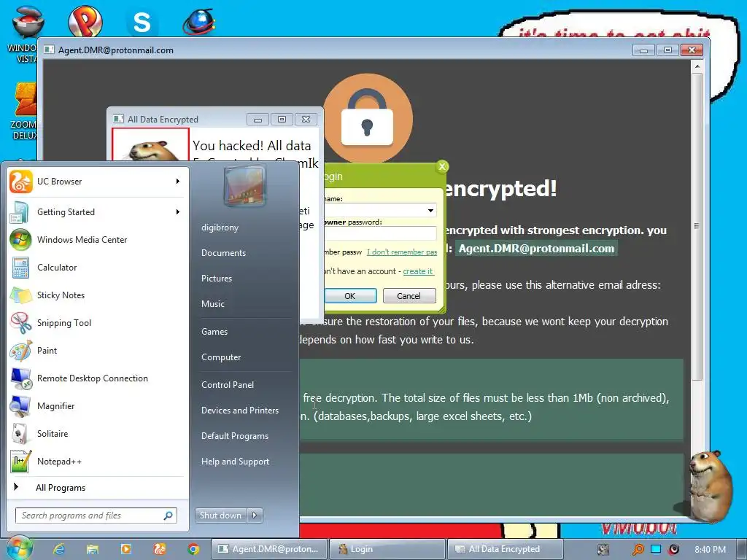747x560 pixels.
Task: Open Computer from Start menu
Action: pos(221,357)
